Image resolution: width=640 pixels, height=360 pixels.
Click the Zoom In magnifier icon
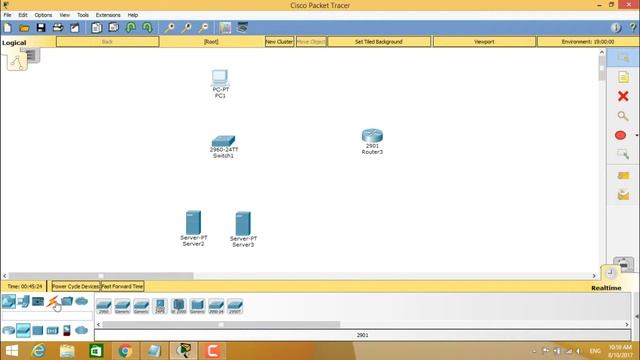click(x=169, y=28)
